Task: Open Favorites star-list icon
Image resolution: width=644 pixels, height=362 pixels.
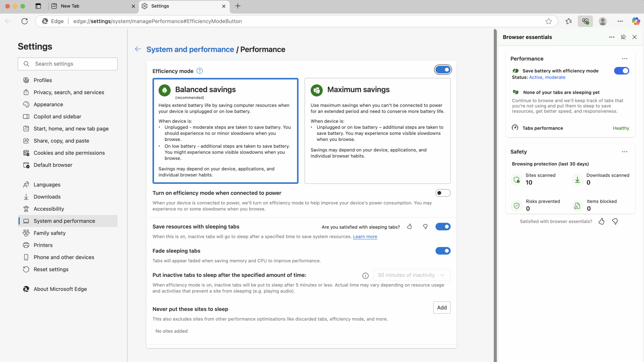Action: click(x=569, y=21)
